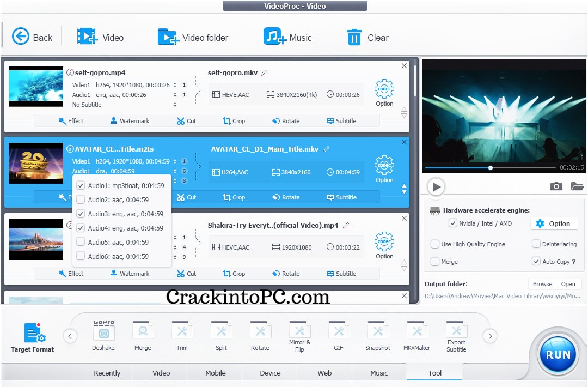Check Audio6: aac track
This screenshot has height=387, width=588.
pos(80,256)
